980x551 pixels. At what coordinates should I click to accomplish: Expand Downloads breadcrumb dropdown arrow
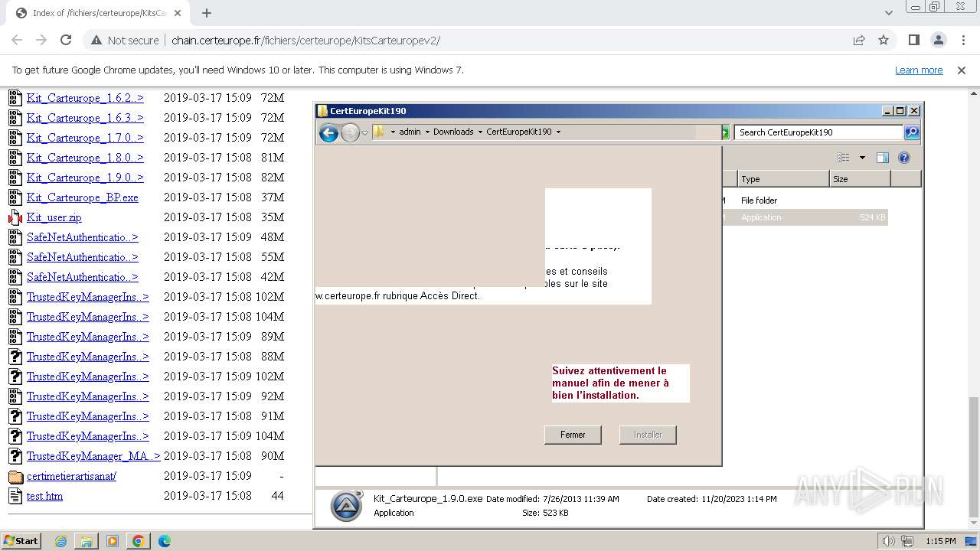(x=480, y=132)
